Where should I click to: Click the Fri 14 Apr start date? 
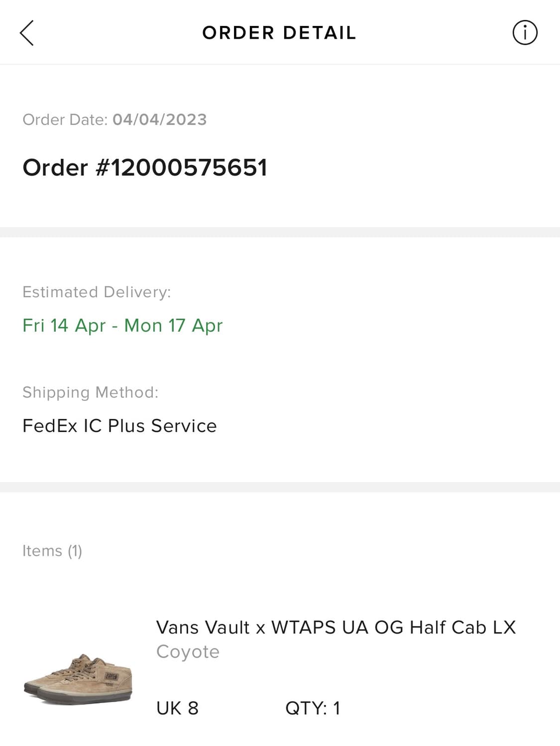point(64,325)
